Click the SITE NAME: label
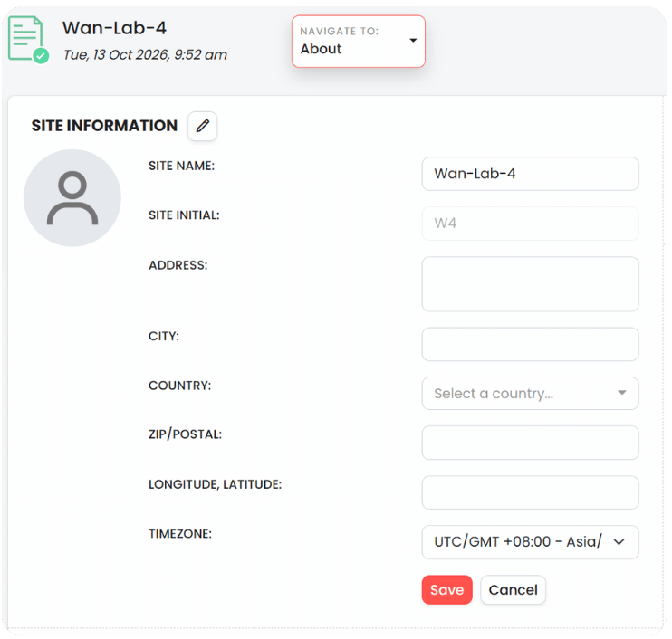672x639 pixels. (x=182, y=166)
